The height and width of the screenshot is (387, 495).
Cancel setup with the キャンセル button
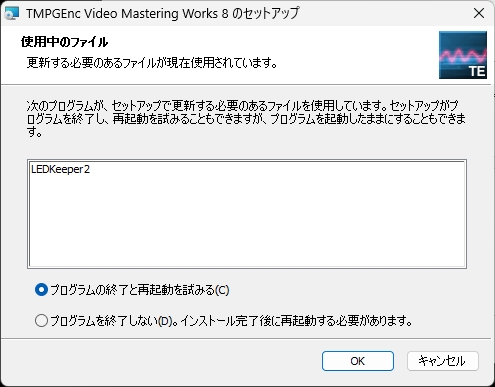point(443,361)
